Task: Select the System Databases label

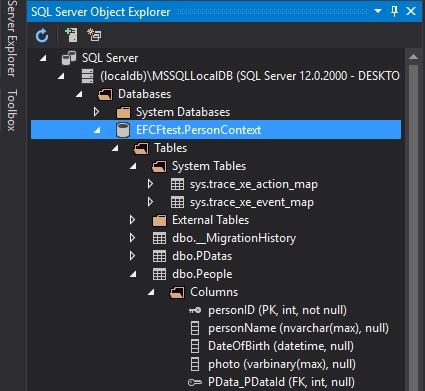Action: pos(183,112)
